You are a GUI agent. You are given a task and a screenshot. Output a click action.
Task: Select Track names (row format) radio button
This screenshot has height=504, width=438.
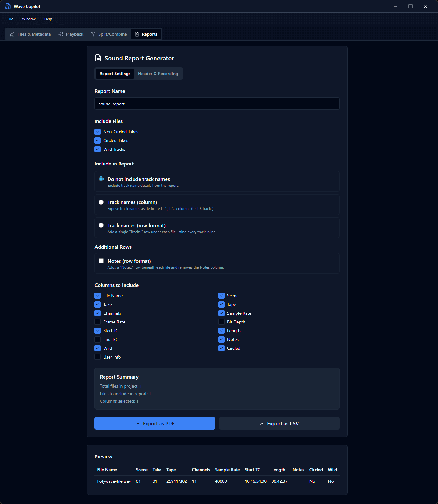(101, 225)
